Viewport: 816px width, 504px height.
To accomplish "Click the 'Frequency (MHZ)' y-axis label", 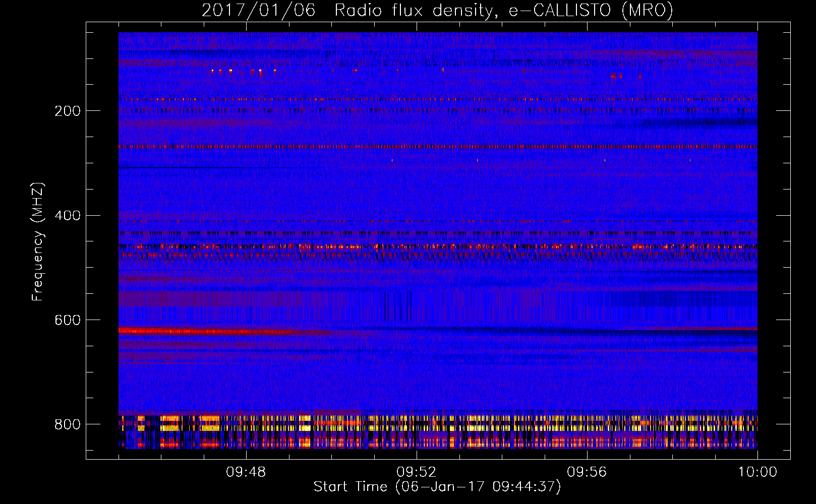I will click(38, 242).
